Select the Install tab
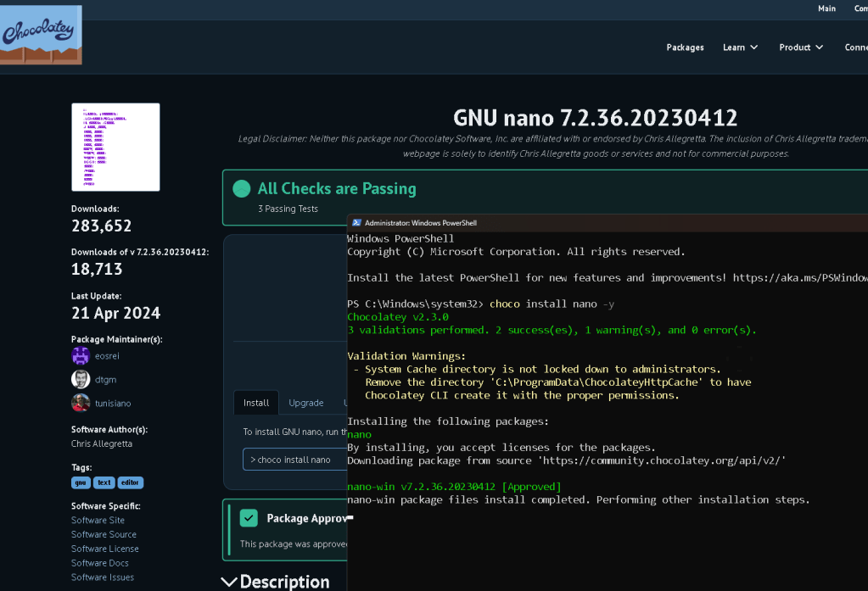This screenshot has width=868, height=591. [256, 403]
